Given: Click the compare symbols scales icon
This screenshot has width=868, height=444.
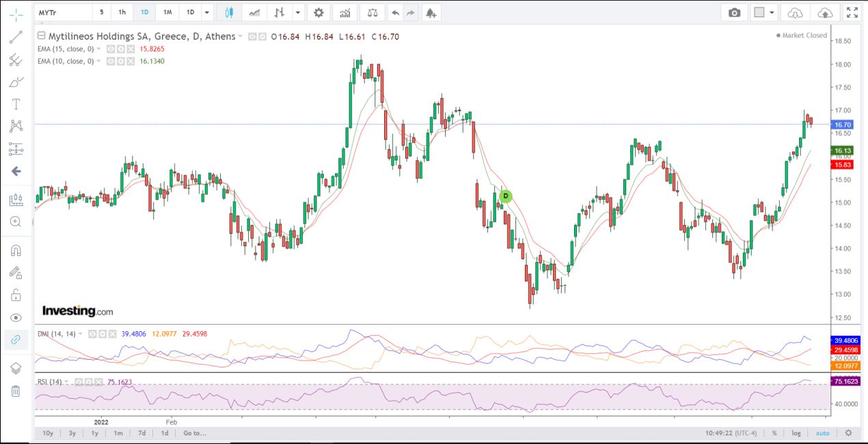Looking at the screenshot, I should (x=371, y=12).
